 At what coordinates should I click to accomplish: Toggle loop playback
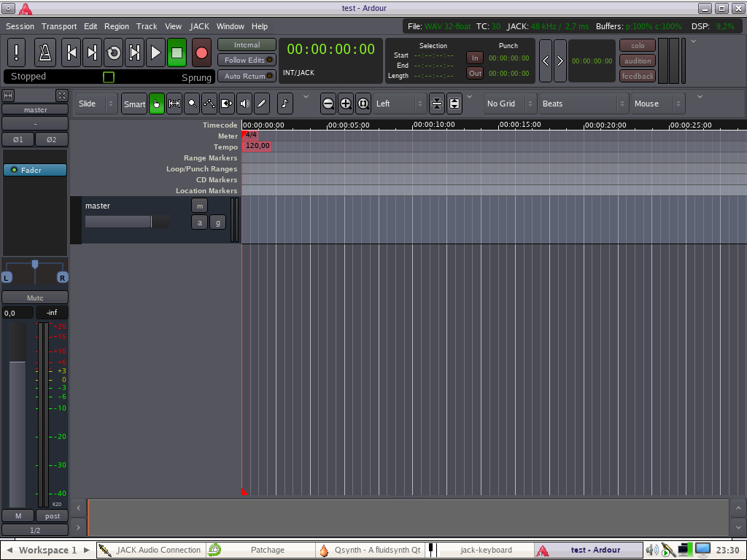point(113,52)
